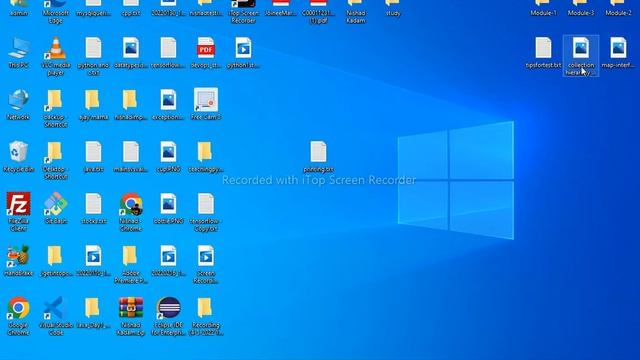Click the Nishad Kadam folder label
Screen dimensions: 640x360
click(356, 17)
